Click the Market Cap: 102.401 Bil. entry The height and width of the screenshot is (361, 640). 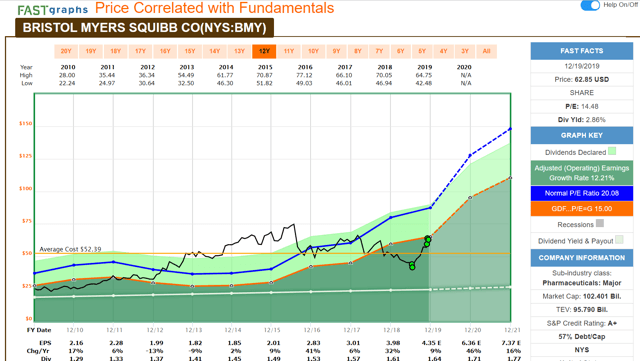coord(582,296)
